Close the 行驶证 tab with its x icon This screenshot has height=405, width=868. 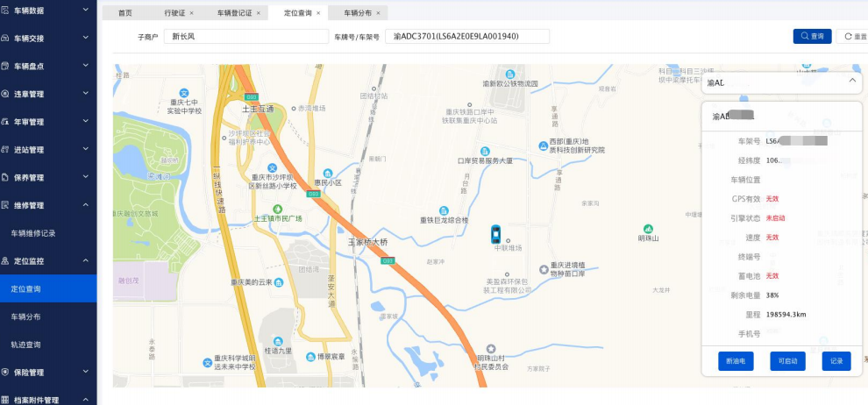coord(191,13)
